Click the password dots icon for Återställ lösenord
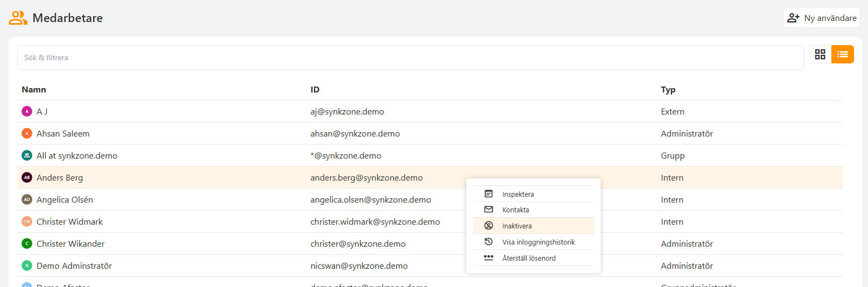868x287 pixels. [489, 258]
